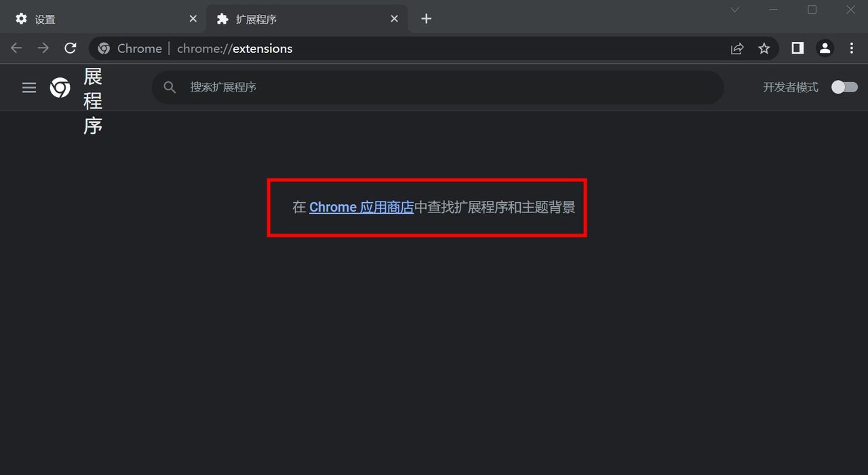Viewport: 868px width, 475px height.
Task: Open Chrome three-dot menu
Action: (852, 48)
